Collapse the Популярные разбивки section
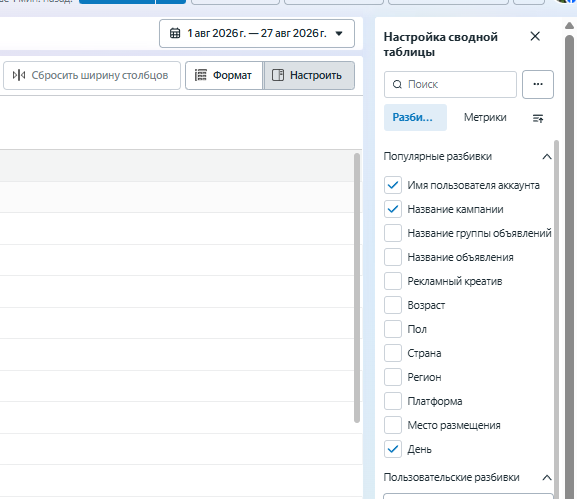This screenshot has width=577, height=499. click(x=547, y=157)
